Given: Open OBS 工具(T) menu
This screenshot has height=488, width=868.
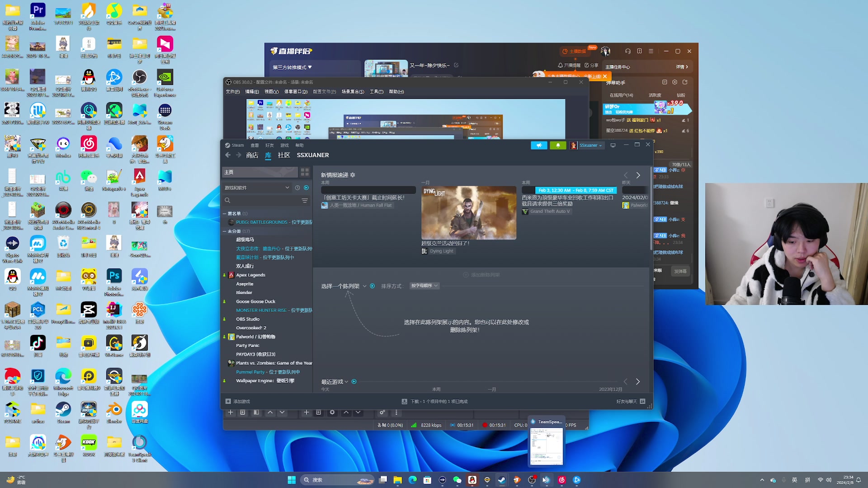Looking at the screenshot, I should (x=377, y=92).
